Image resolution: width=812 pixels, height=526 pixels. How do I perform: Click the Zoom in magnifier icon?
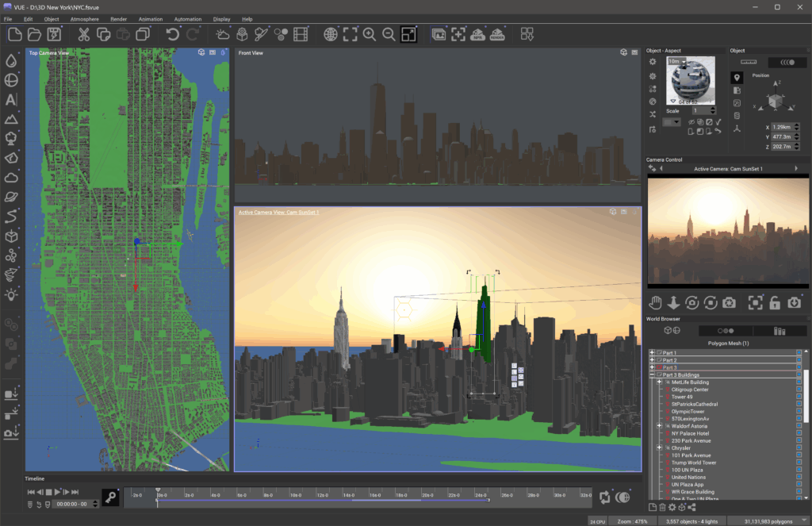[x=370, y=34]
